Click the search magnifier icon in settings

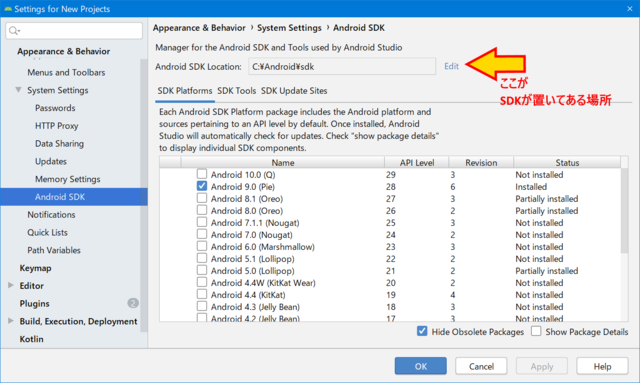(x=14, y=31)
